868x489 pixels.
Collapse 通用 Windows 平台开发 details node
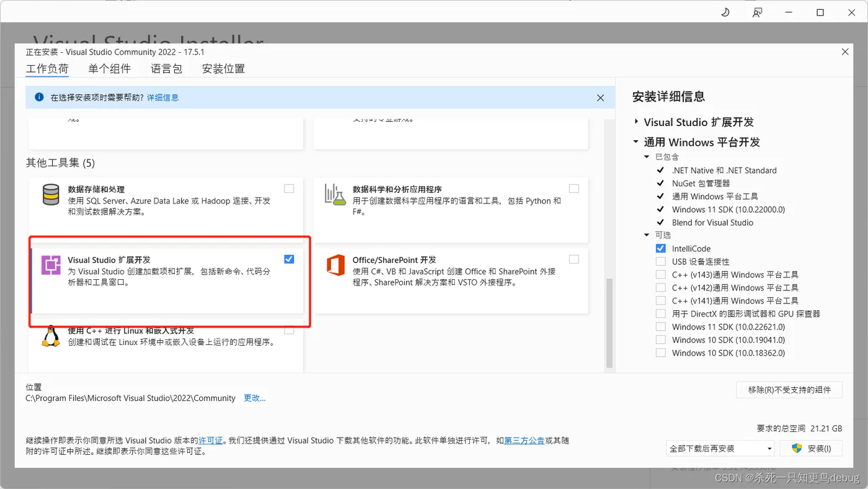coord(636,142)
